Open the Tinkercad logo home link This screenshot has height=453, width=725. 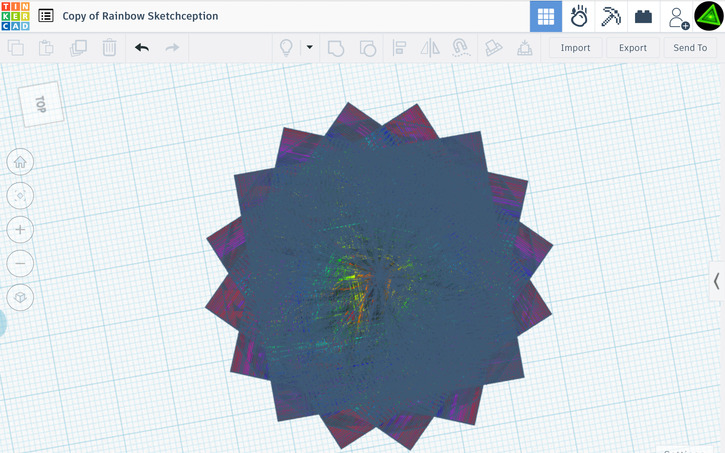[15, 16]
